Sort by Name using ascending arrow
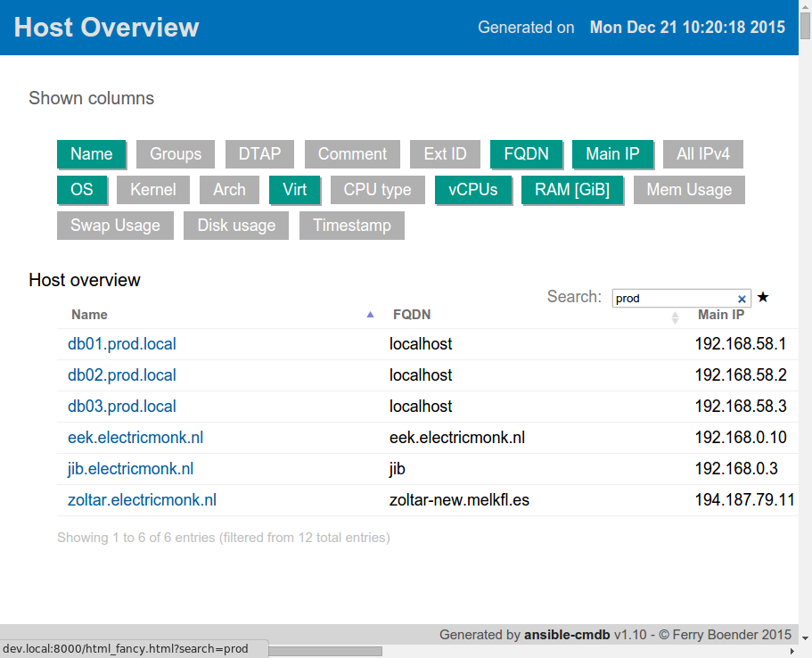The height and width of the screenshot is (658, 812). [x=371, y=315]
